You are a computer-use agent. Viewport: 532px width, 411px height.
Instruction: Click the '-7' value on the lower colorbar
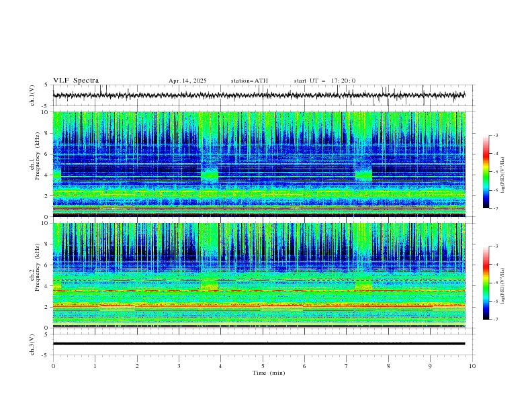[x=496, y=319]
